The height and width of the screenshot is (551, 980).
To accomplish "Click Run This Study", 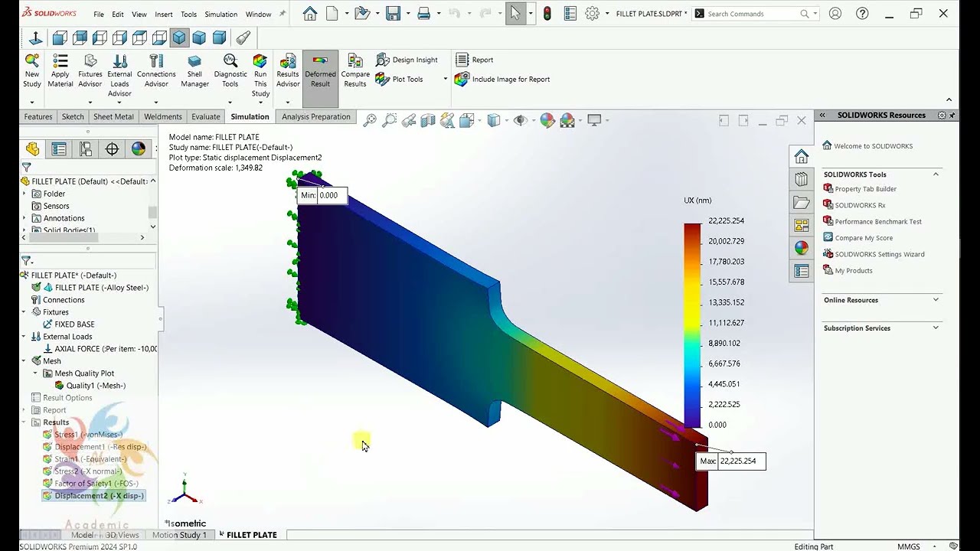I will coord(260,75).
